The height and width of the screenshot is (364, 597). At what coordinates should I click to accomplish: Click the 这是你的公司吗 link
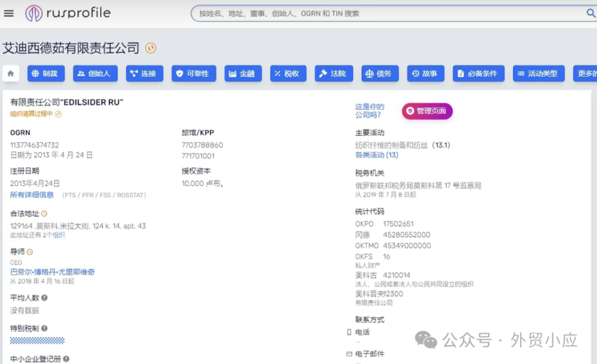click(370, 110)
